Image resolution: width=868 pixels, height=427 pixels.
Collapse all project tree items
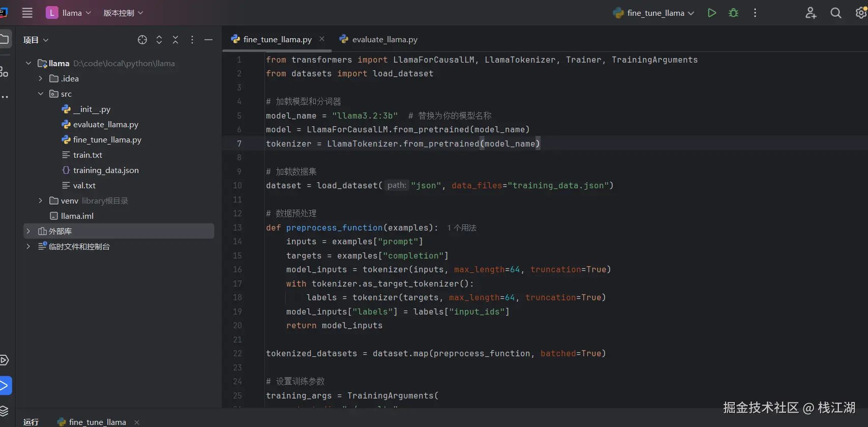[175, 40]
